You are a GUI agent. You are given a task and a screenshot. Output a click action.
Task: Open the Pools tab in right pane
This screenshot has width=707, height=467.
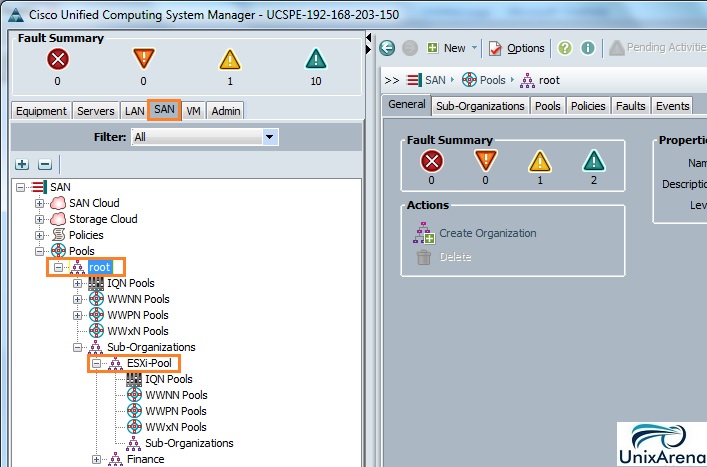(547, 106)
